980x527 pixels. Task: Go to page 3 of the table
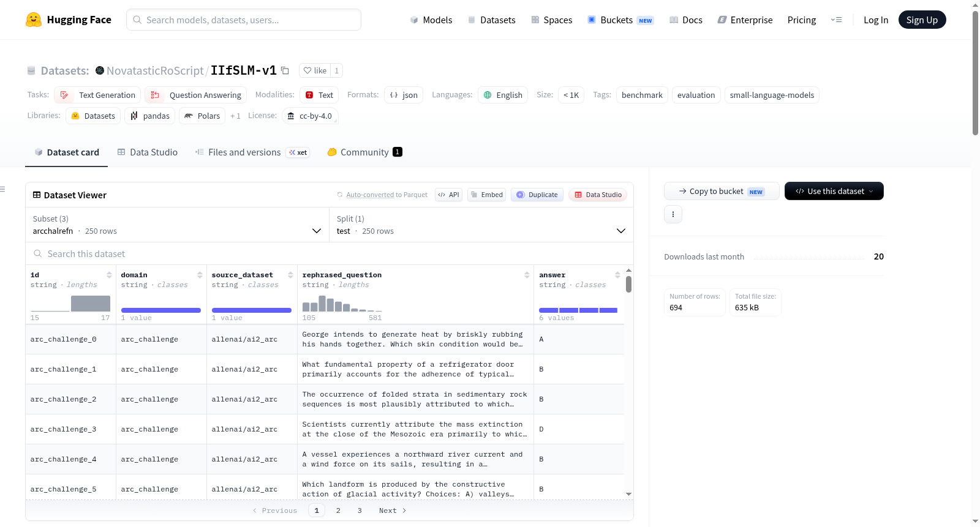(360, 510)
